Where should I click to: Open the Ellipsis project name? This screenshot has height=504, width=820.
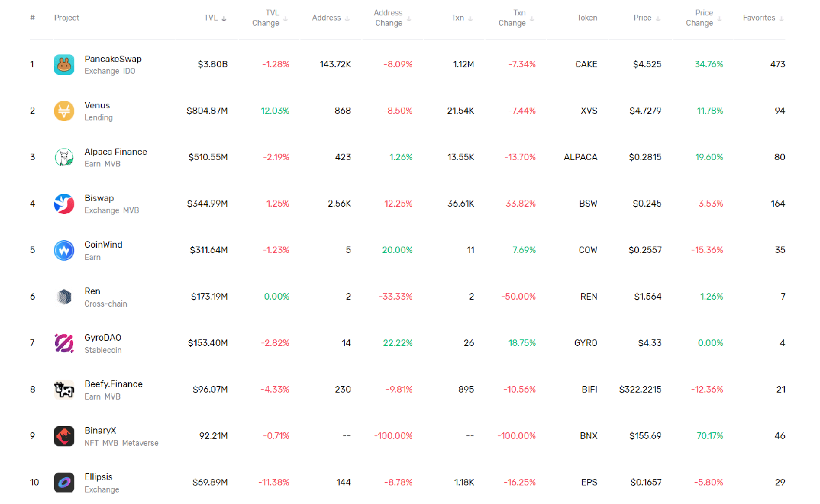[x=99, y=477]
